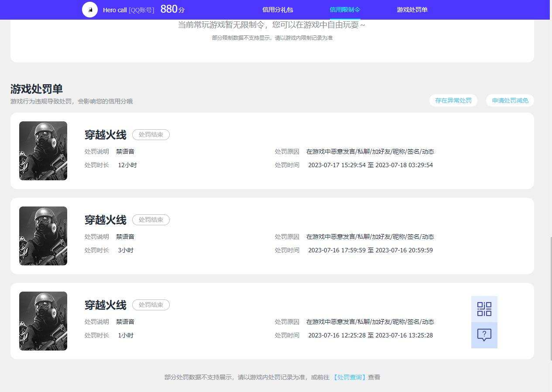Click the 当前常玩游戏暂无限制令 notice text
The image size is (552, 392).
[x=271, y=25]
